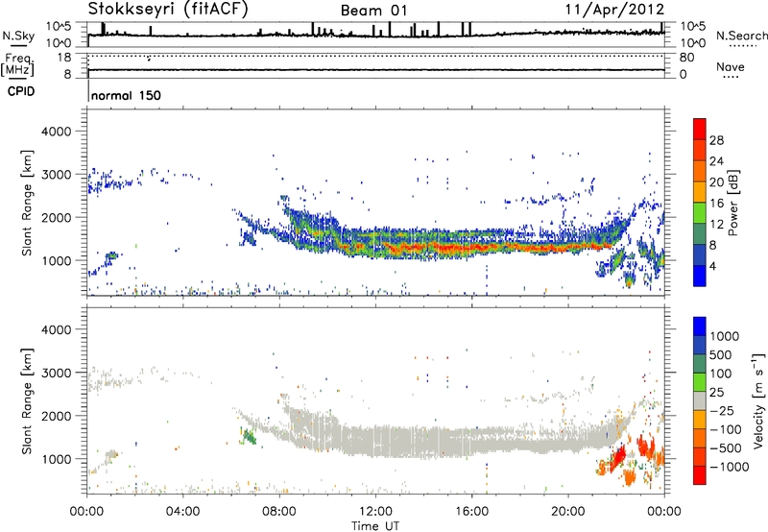Click the '20:00' time axis tick label

pos(568,511)
